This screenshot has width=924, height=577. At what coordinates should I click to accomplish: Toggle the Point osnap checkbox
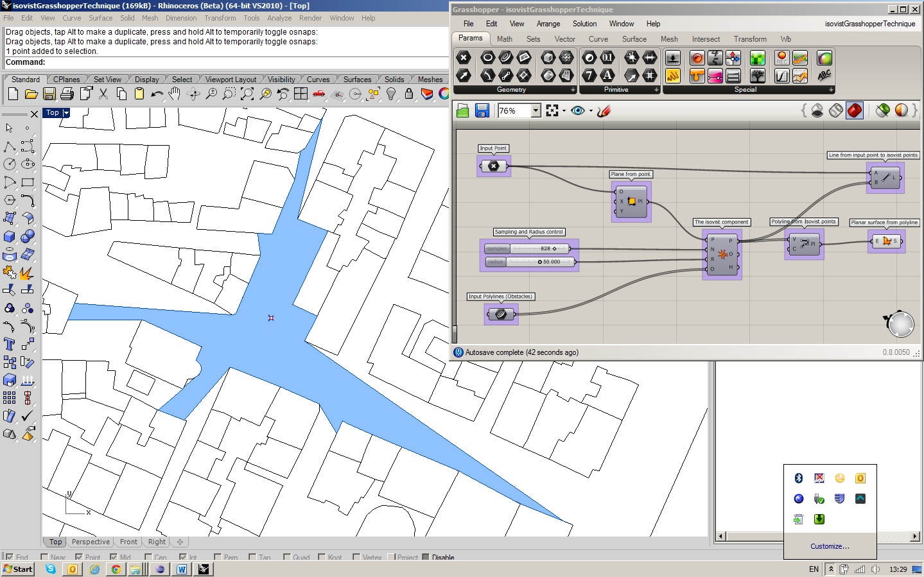[79, 557]
